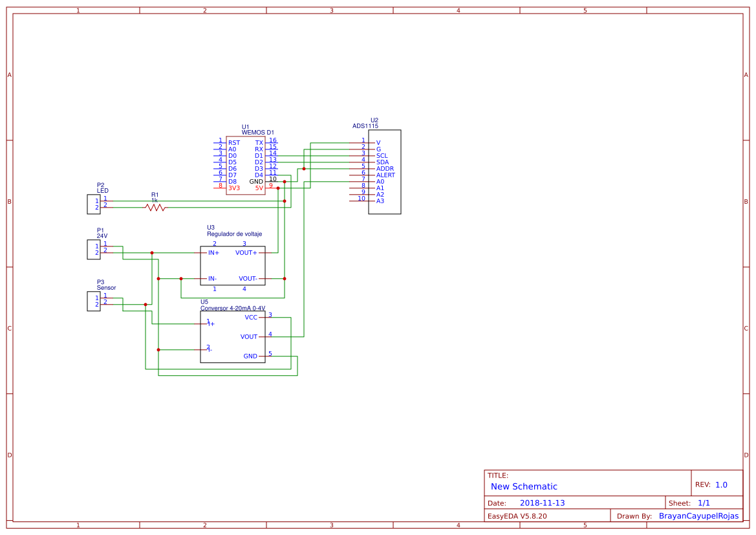This screenshot has height=535, width=756.
Task: Select the VOUT+ pin of regulator U3
Action: coord(248,253)
